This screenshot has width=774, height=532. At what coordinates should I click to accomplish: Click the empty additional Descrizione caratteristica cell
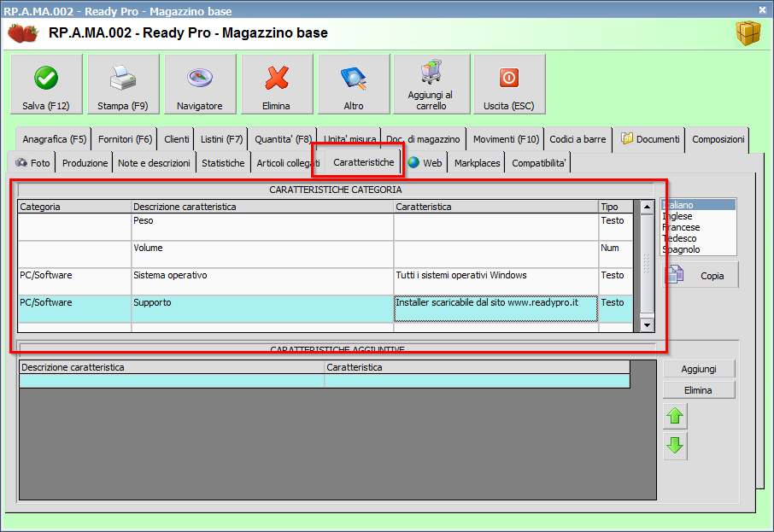[172, 381]
